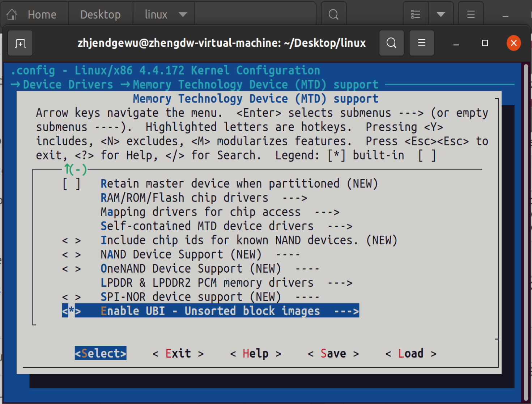This screenshot has width=532, height=404.
Task: Open RAM/ROM/Flash chip drivers submenu
Action: coord(204,198)
